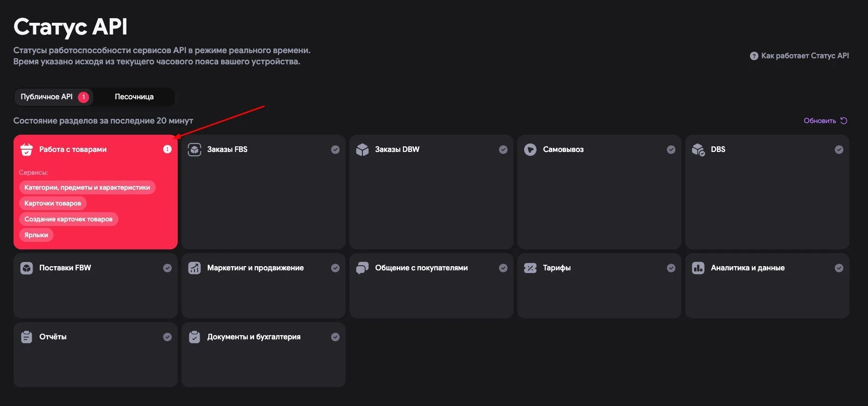Click the Тарифы percent icon
Image resolution: width=868 pixels, height=406 pixels.
pos(530,268)
